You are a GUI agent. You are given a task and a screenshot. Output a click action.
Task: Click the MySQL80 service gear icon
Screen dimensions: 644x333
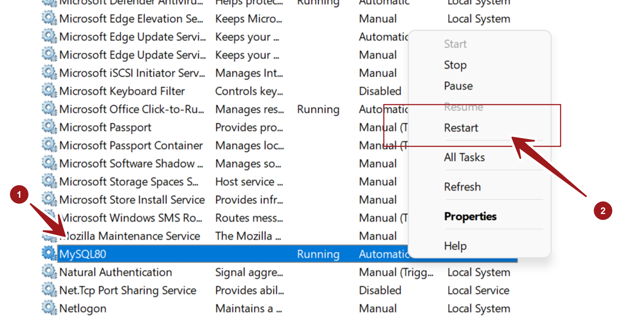tap(49, 254)
